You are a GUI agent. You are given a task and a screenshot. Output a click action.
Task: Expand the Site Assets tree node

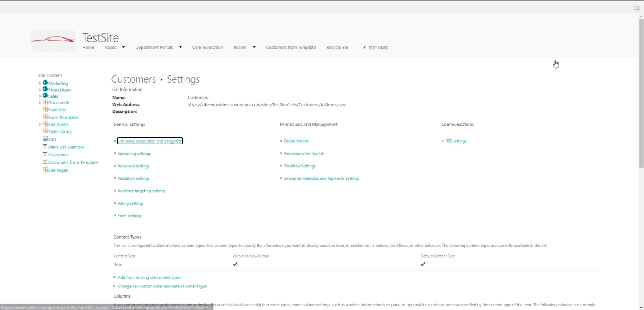click(x=40, y=125)
